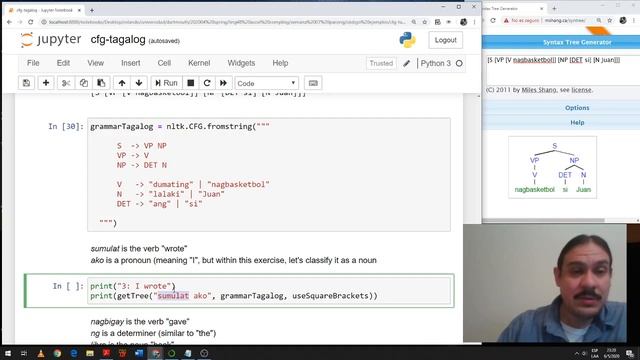
Task: Log out using the Logout button
Action: point(445,40)
